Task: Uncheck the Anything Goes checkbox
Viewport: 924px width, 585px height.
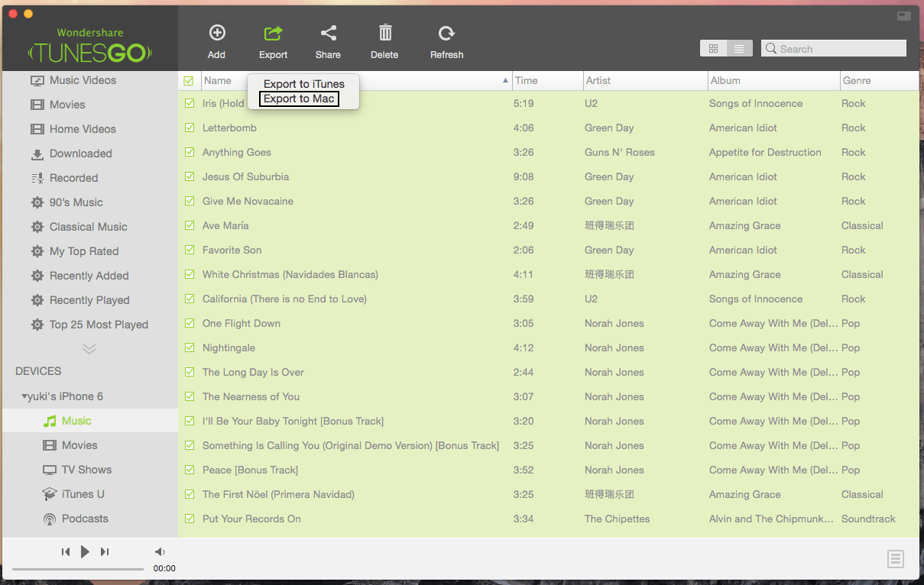Action: pos(190,152)
